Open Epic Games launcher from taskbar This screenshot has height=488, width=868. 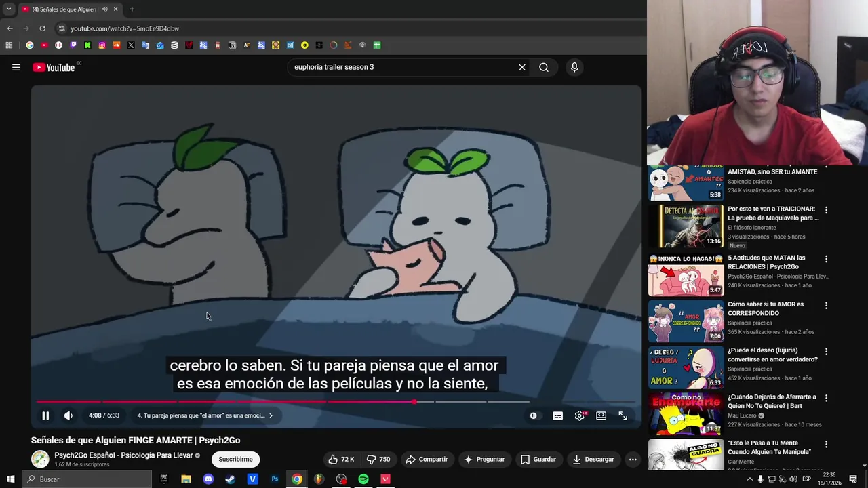click(x=164, y=479)
